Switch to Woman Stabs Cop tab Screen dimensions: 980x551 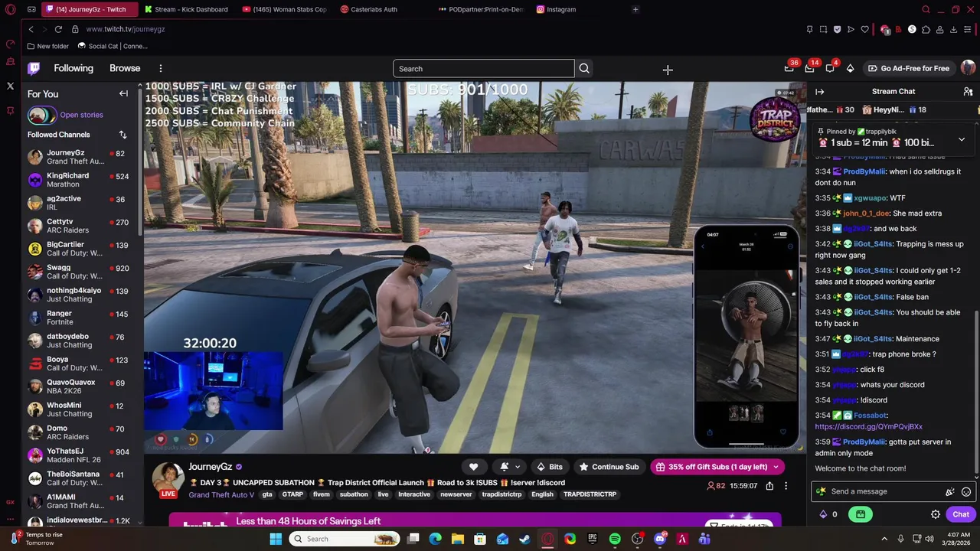(283, 9)
